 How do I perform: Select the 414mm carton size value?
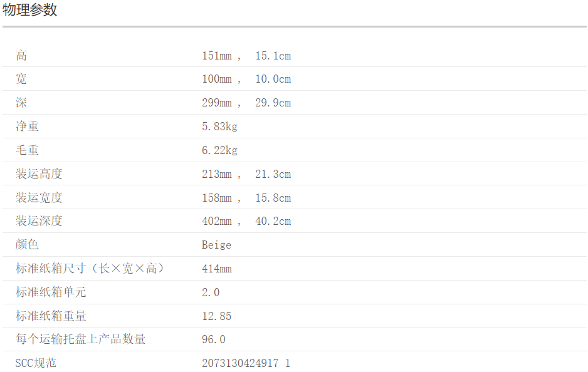click(216, 269)
